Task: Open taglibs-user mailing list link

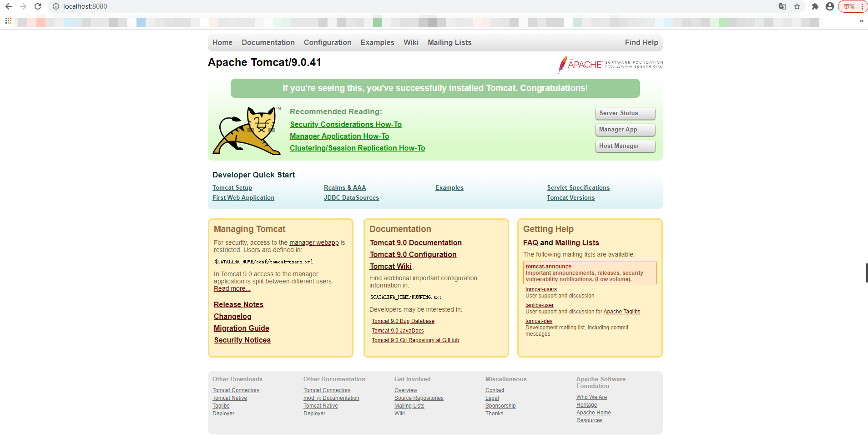Action: pyautogui.click(x=540, y=305)
